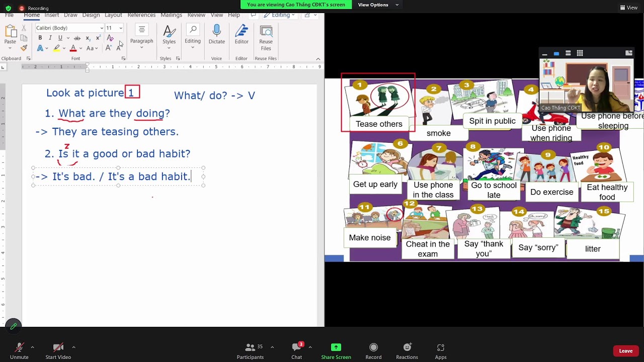644x362 pixels.
Task: Open the Zoom Chat panel
Action: click(x=297, y=350)
